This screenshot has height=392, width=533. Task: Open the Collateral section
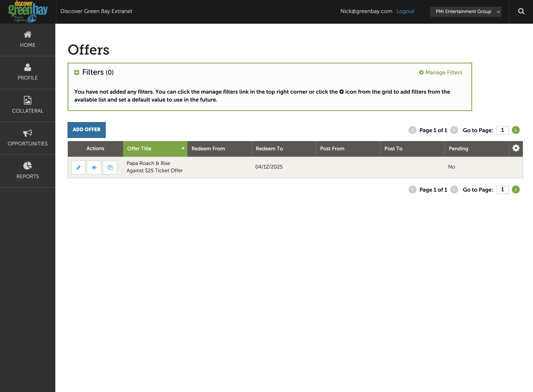(x=27, y=105)
